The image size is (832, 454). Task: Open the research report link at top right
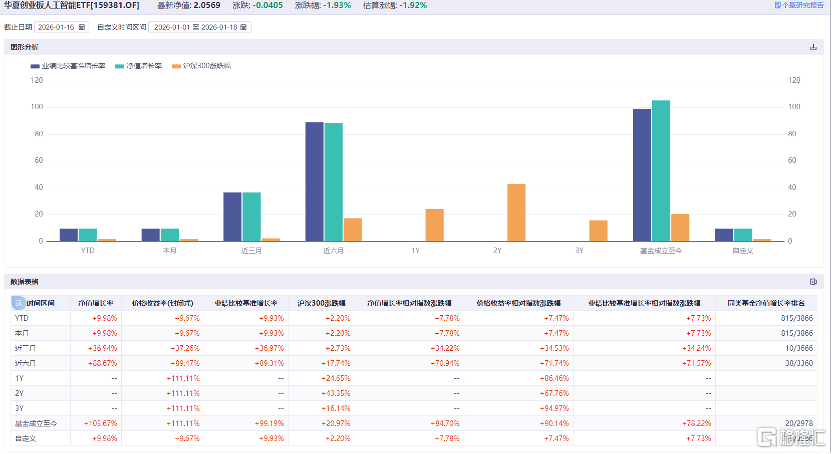799,5
